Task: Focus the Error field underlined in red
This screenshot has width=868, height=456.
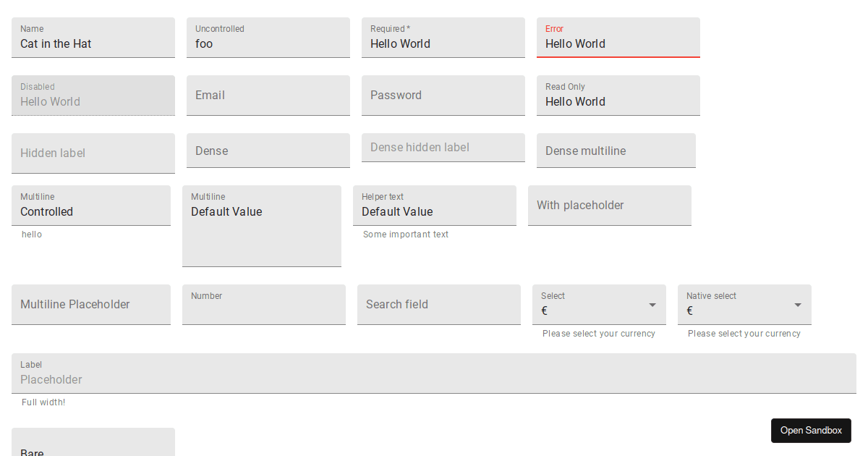Action: pyautogui.click(x=618, y=38)
